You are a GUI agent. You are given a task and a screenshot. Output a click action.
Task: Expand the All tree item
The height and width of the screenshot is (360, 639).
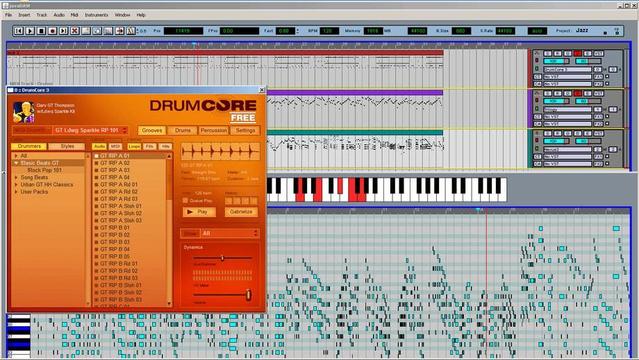(16, 156)
